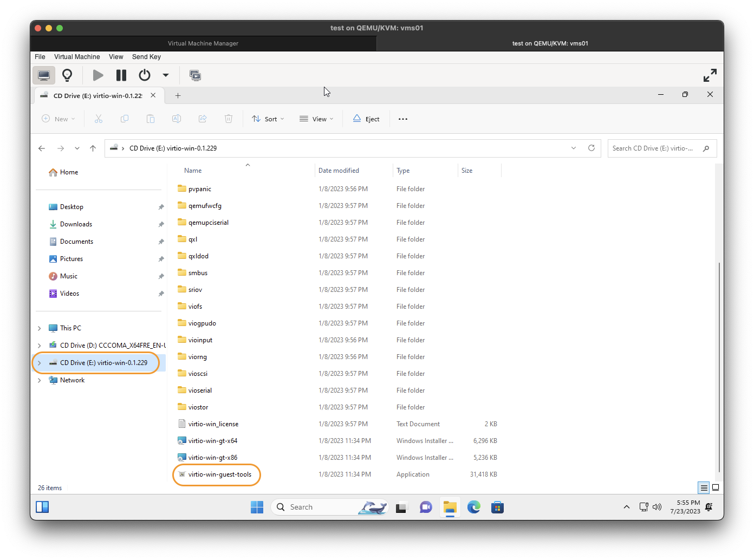Screen dimensions: 754x560
Task: Expand CD Drive (E:) virtio-win tree node
Action: tap(40, 363)
